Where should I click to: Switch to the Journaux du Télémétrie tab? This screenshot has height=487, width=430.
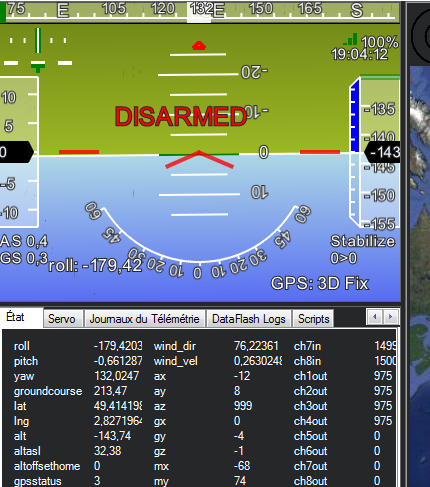pos(145,319)
